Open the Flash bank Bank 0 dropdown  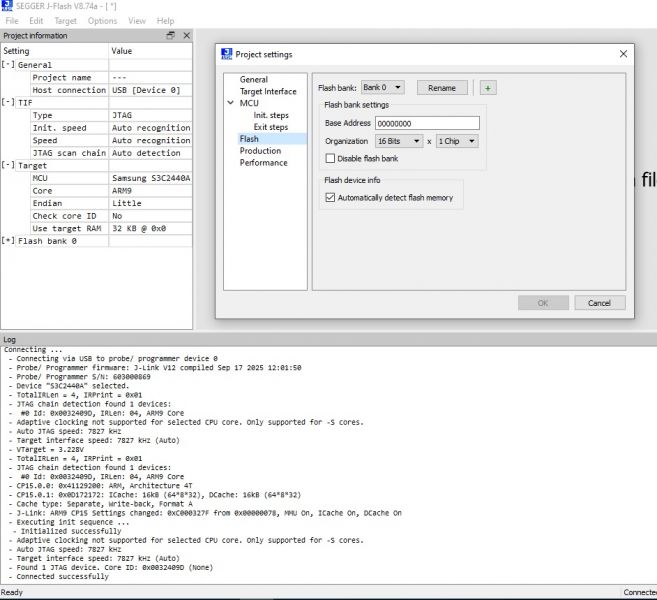click(382, 88)
